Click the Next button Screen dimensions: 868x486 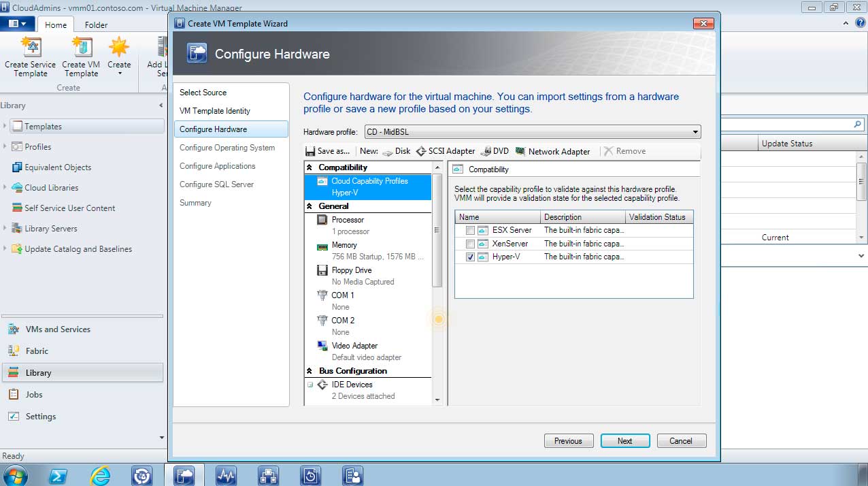point(625,441)
